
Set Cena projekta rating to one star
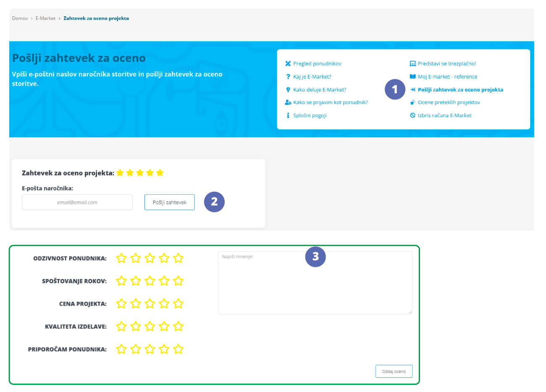tap(121, 303)
